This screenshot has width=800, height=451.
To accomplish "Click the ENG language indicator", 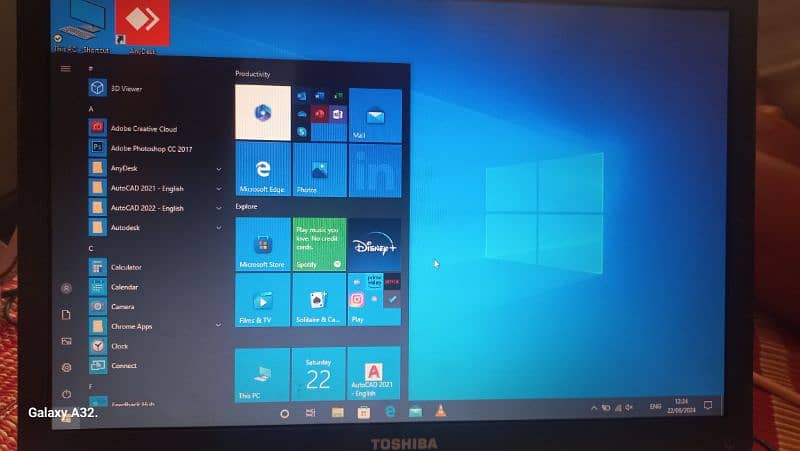I will point(655,407).
